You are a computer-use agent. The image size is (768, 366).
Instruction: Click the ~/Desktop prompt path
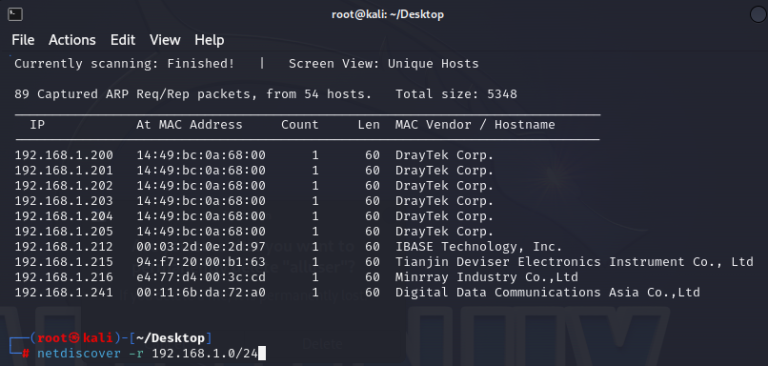pyautogui.click(x=170, y=338)
